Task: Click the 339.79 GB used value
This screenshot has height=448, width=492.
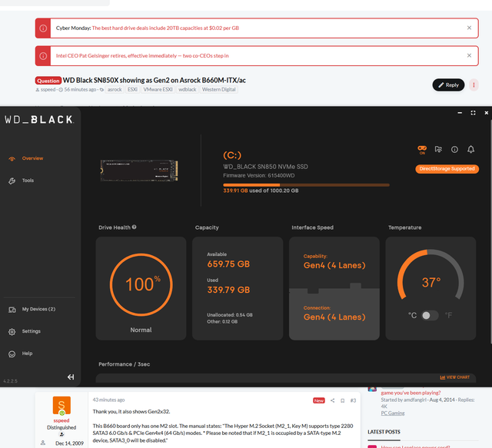Action: [x=228, y=290]
